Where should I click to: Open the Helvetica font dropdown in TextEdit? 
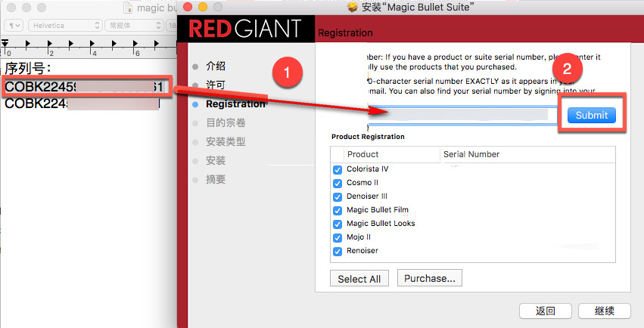[65, 26]
